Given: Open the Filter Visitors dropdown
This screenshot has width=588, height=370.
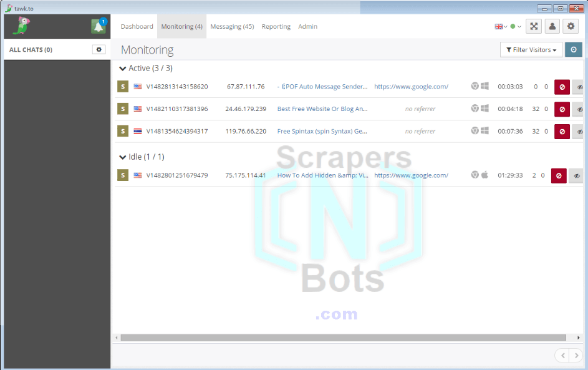Looking at the screenshot, I should (531, 50).
